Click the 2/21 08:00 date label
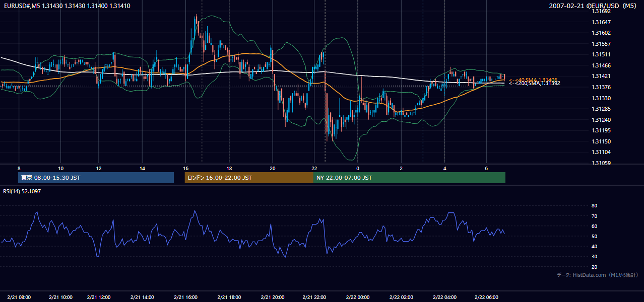 click(x=19, y=297)
